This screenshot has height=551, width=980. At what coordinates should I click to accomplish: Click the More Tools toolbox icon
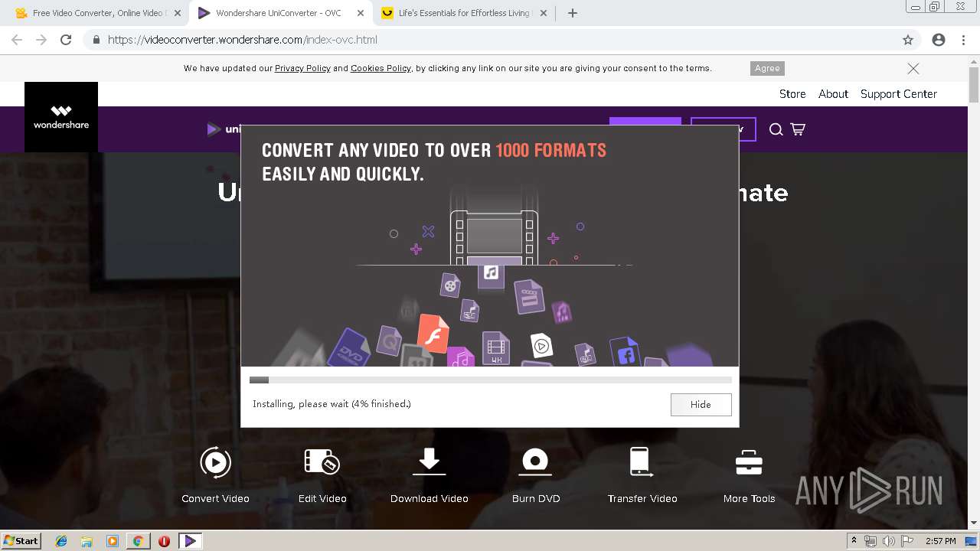point(749,462)
